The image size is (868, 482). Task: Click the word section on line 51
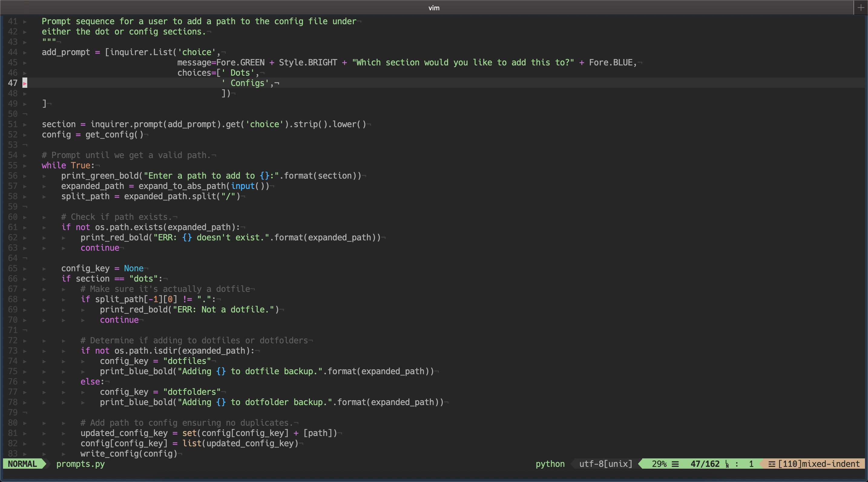[59, 124]
